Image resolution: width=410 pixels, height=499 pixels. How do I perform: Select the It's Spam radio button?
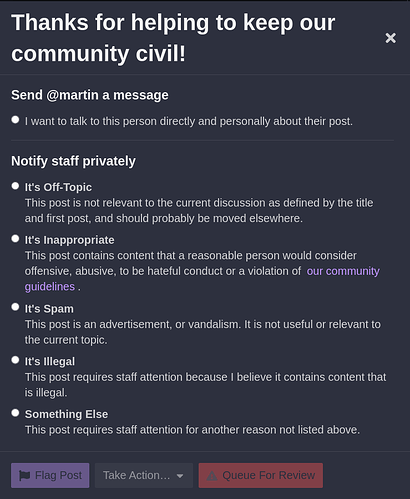(x=15, y=307)
